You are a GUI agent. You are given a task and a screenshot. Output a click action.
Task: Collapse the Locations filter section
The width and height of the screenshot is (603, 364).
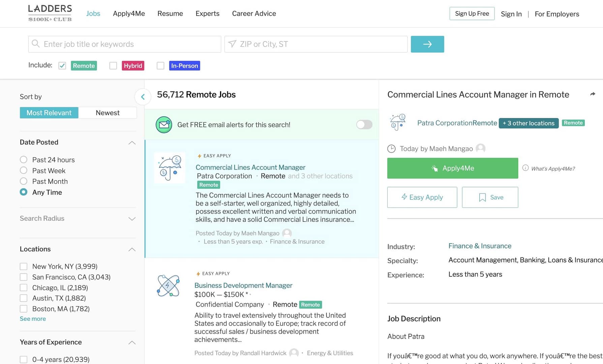click(x=132, y=249)
